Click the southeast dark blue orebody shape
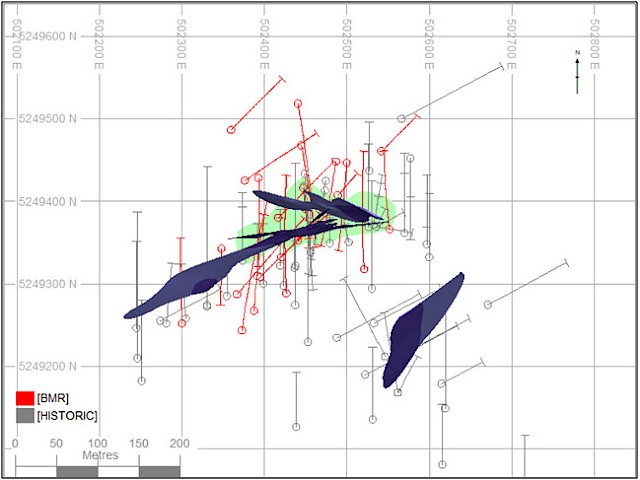Screen dimensions: 640x480 pos(420,325)
